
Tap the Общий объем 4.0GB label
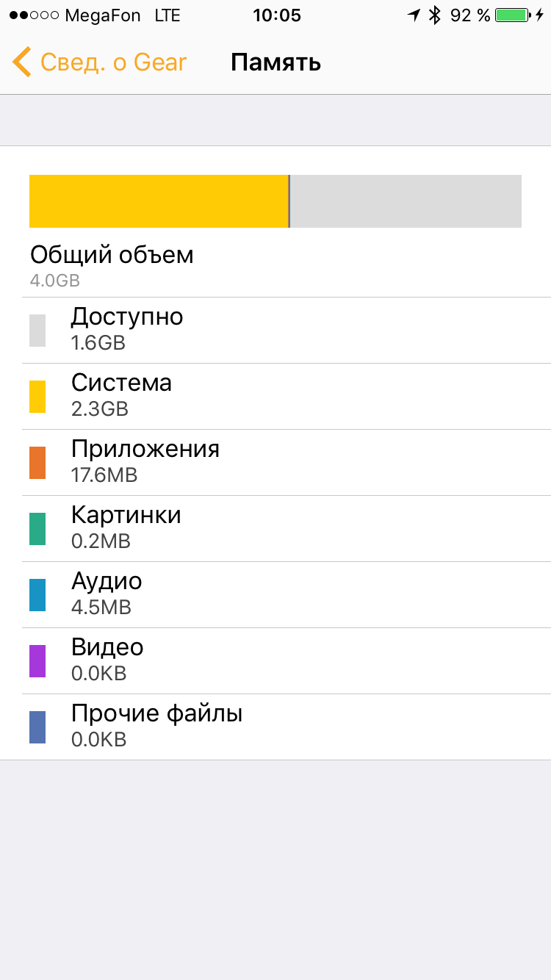click(x=112, y=266)
